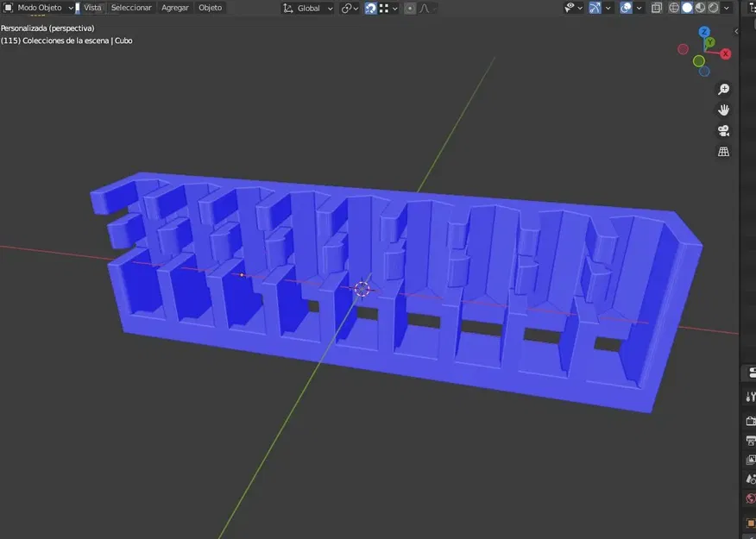
Task: Open the Vista menu
Action: [x=92, y=8]
